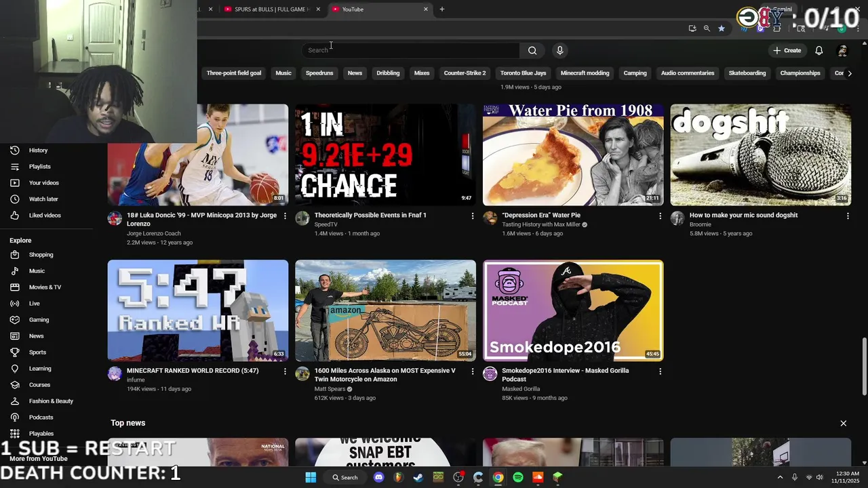Show hidden system tray icons chevron

pyautogui.click(x=780, y=477)
